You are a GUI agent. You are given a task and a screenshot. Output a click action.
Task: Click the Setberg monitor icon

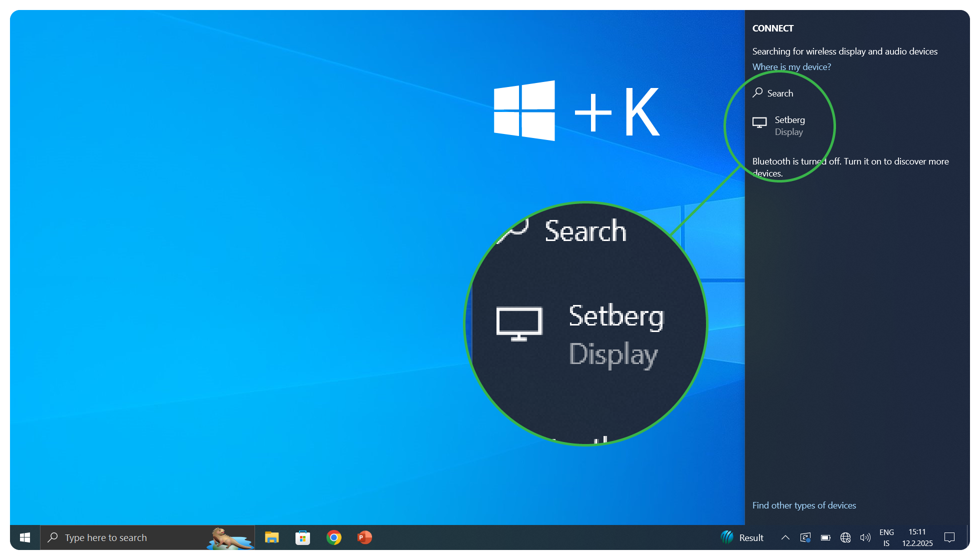759,122
